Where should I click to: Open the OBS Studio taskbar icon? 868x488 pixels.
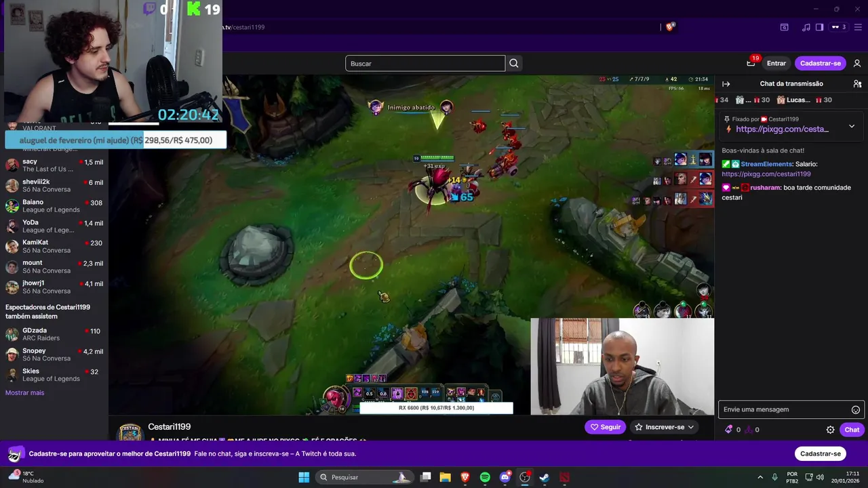[x=524, y=477]
